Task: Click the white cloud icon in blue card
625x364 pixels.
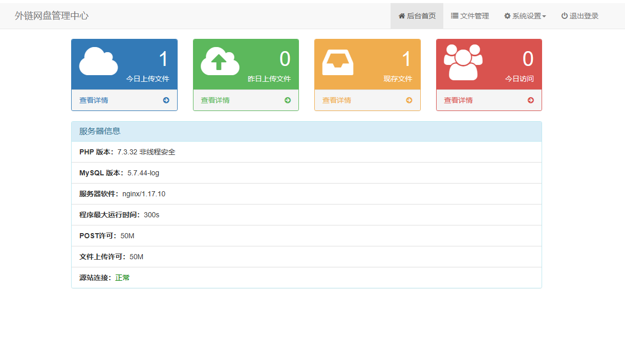Action: click(x=98, y=61)
